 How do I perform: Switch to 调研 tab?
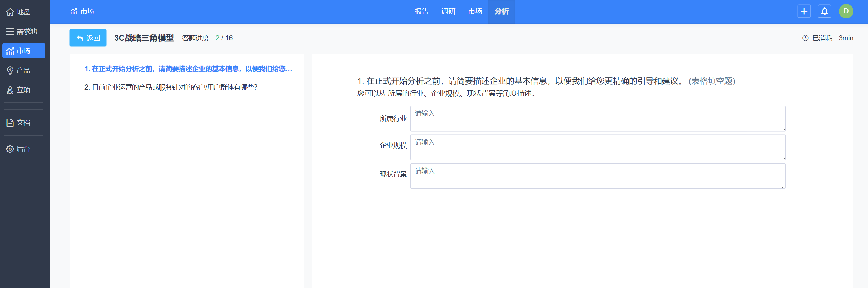pyautogui.click(x=448, y=11)
